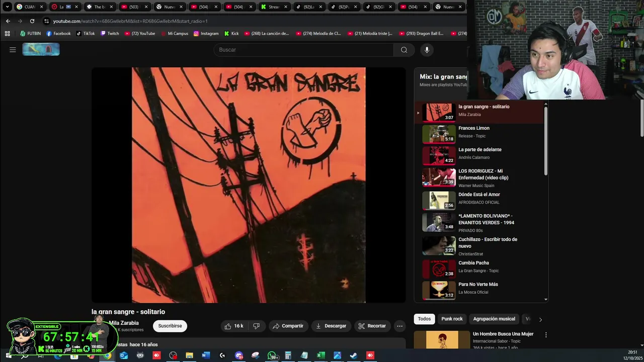Screen dimensions: 644x362
Task: Open the apps grid in bookmarks bar
Action: click(x=7, y=34)
